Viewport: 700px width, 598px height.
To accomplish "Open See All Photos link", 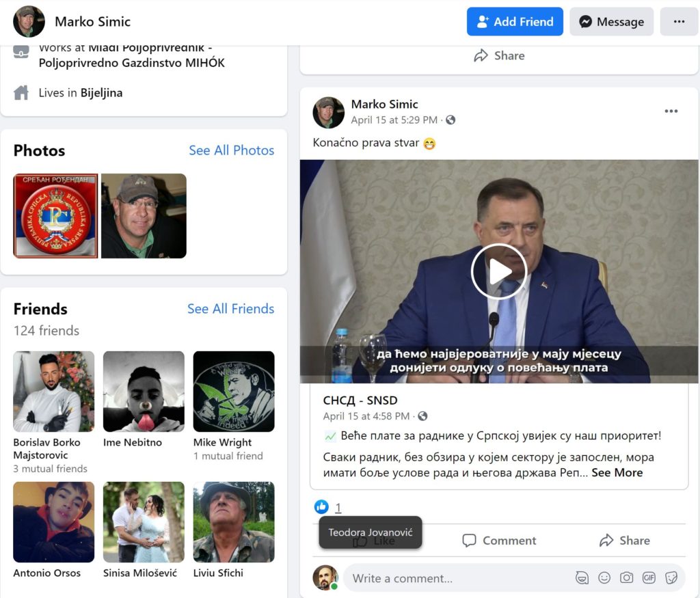I will (x=231, y=150).
